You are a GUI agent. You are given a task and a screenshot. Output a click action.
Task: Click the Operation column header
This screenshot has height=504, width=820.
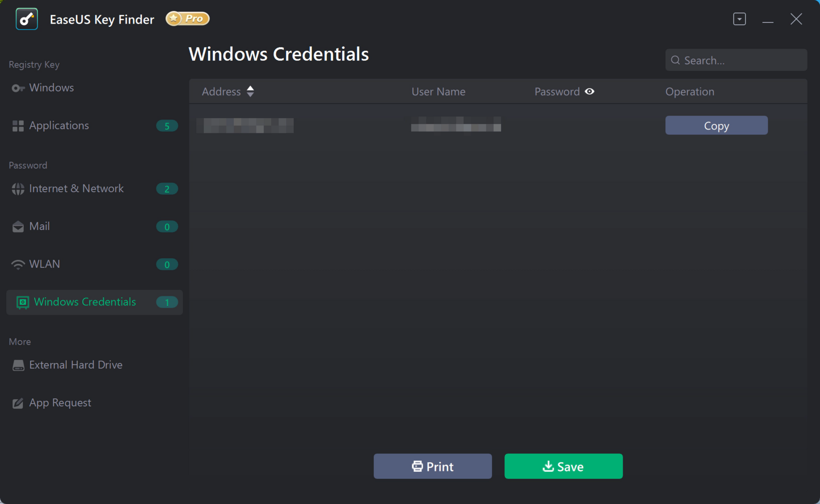click(x=689, y=91)
